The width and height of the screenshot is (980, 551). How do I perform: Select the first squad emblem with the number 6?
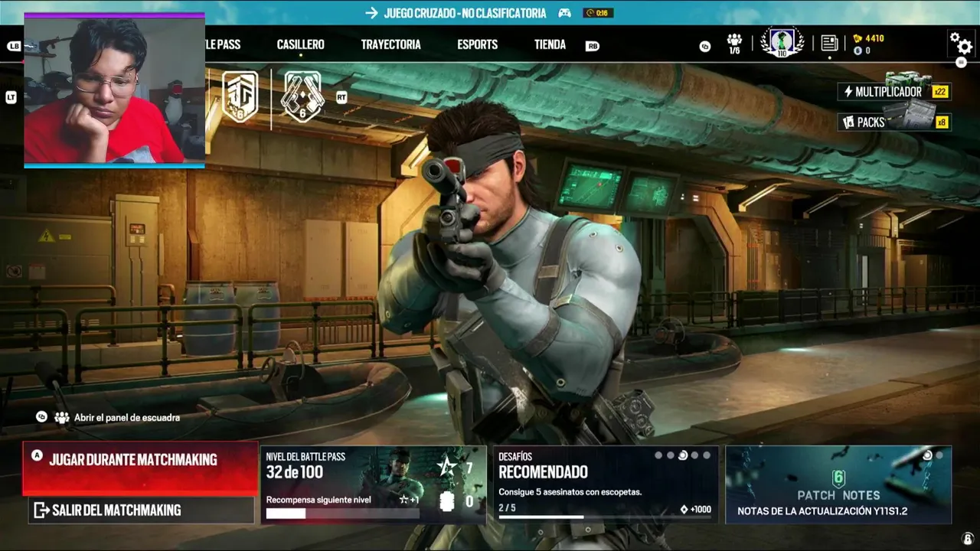click(x=240, y=96)
